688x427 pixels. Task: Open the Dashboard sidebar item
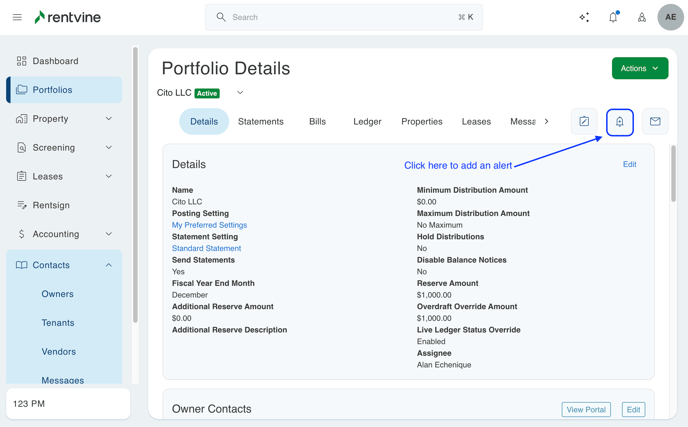pyautogui.click(x=55, y=61)
